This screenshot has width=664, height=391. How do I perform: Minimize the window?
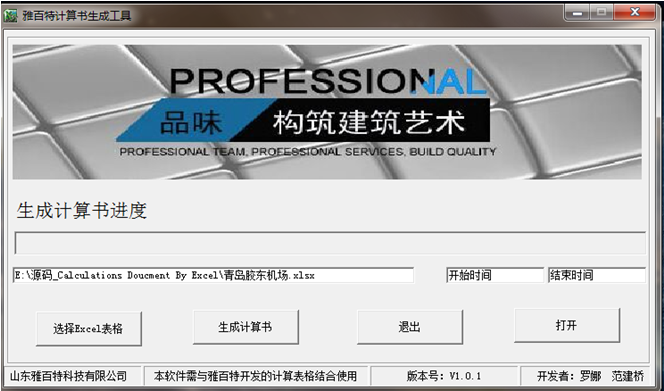577,13
